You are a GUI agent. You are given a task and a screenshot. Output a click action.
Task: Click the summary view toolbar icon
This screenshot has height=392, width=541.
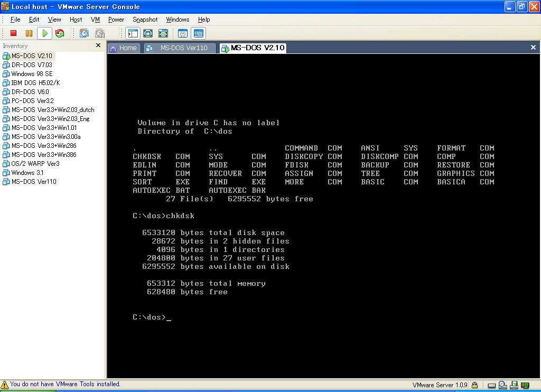coord(182,33)
